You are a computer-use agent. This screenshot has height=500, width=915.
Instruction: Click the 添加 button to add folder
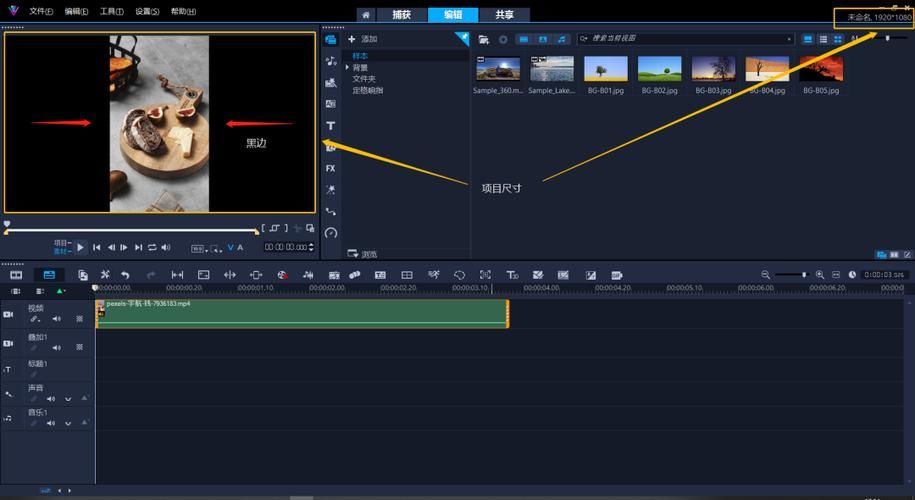coord(362,39)
